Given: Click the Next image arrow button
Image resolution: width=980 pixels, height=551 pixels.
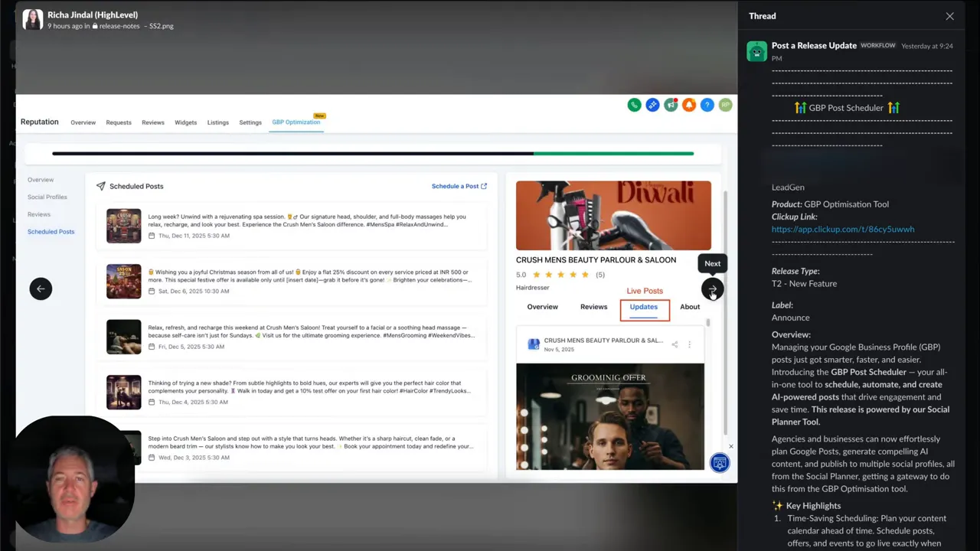Looking at the screenshot, I should coord(712,289).
